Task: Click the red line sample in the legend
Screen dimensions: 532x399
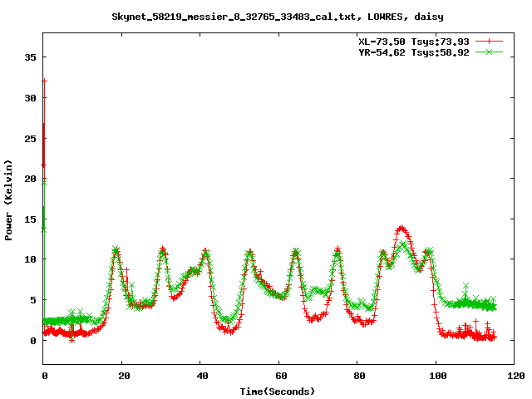Action: 490,41
